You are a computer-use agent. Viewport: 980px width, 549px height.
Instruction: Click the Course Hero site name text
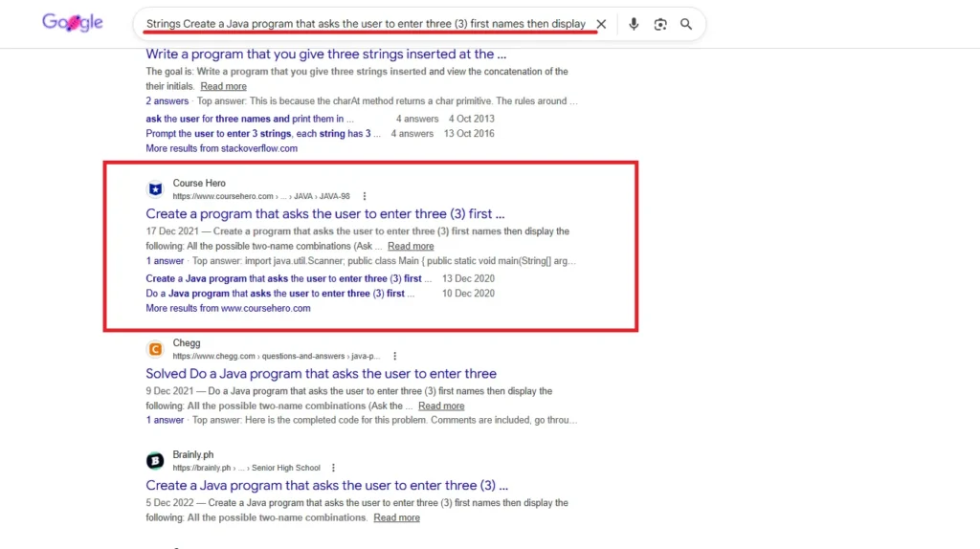click(x=199, y=183)
